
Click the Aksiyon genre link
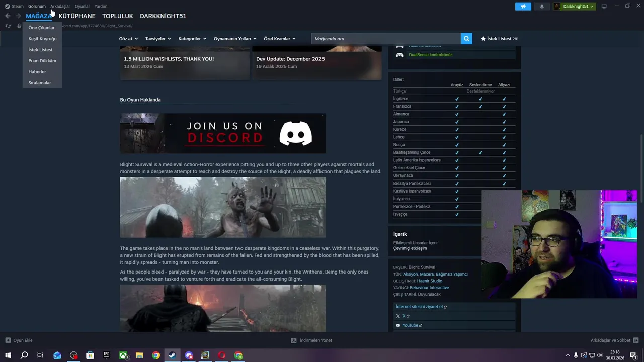click(410, 274)
